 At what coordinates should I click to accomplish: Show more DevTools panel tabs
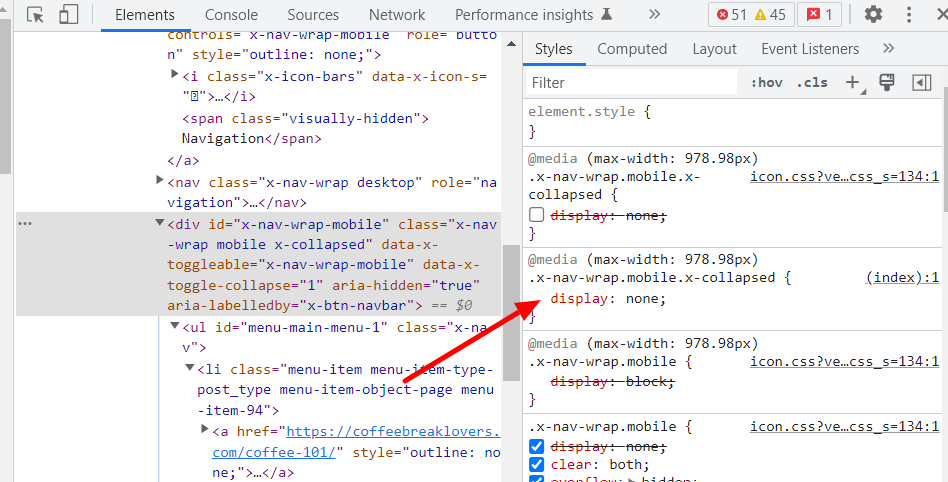point(654,15)
